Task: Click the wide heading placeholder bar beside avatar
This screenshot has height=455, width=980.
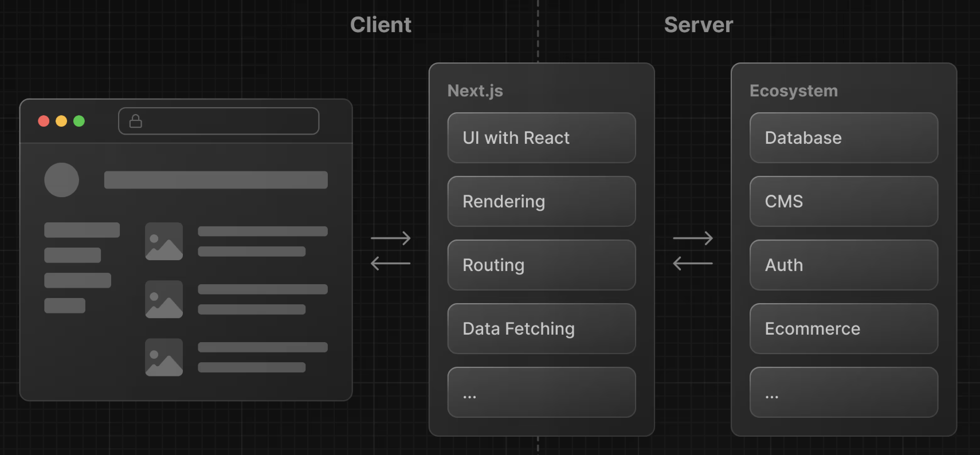Action: 216,180
